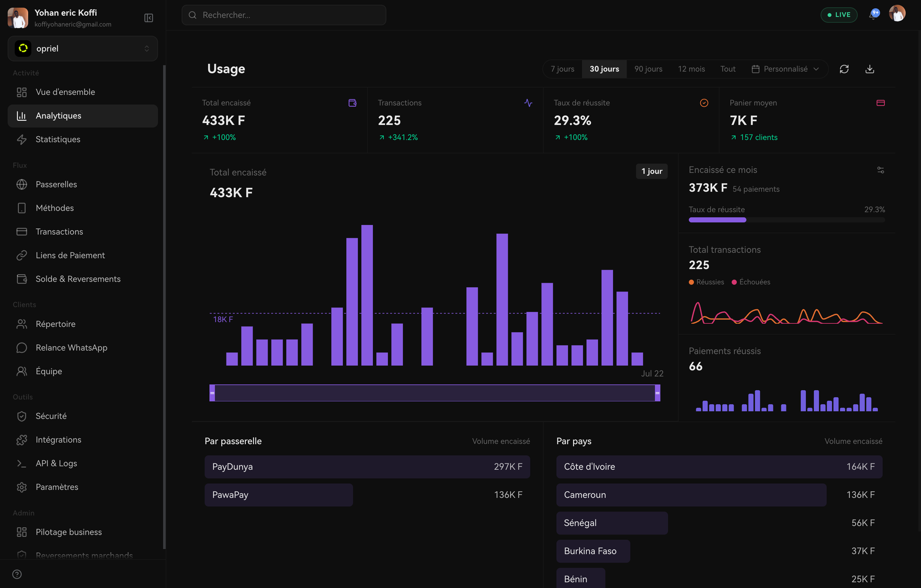921x588 pixels.
Task: Click the Solde & Reversements wallet icon
Action: [x=21, y=279]
